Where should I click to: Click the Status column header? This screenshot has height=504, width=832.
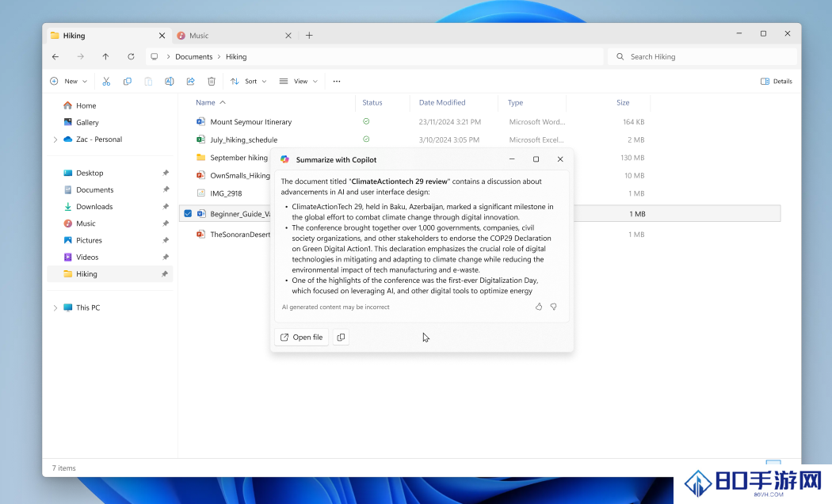[372, 102]
